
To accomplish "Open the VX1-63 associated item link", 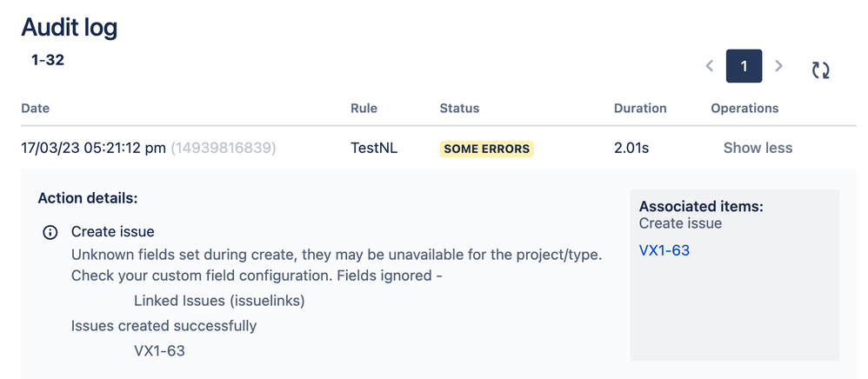I will [x=664, y=250].
